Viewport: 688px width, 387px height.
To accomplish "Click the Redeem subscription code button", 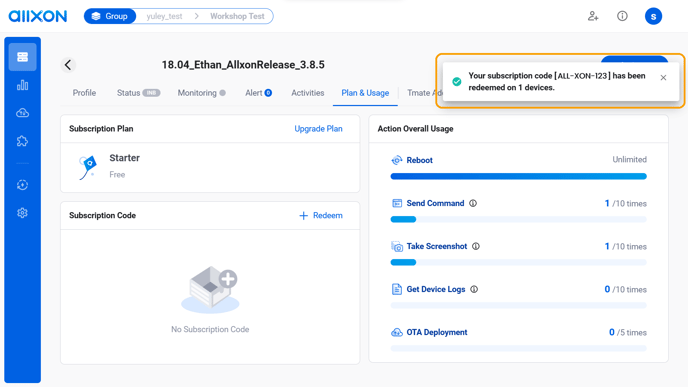I will point(321,215).
